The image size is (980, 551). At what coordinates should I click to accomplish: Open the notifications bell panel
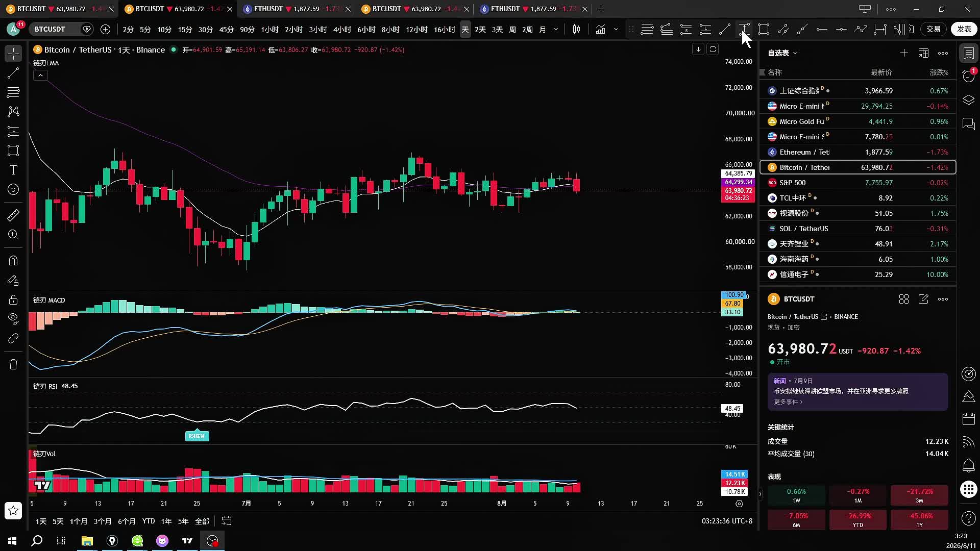tap(968, 466)
